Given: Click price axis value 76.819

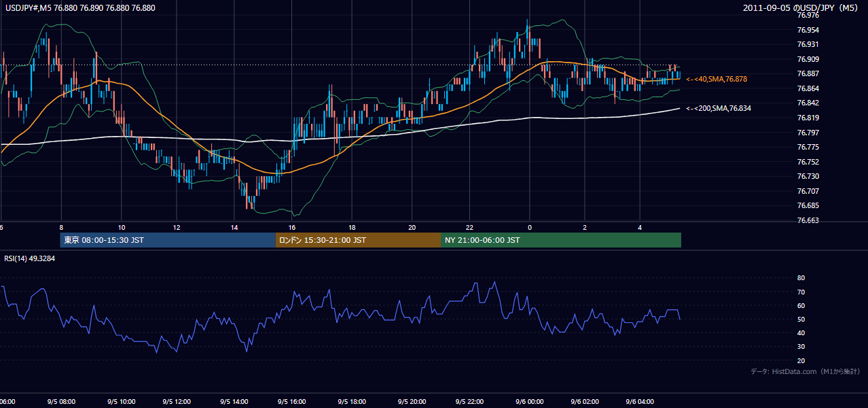Looking at the screenshot, I should 808,118.
